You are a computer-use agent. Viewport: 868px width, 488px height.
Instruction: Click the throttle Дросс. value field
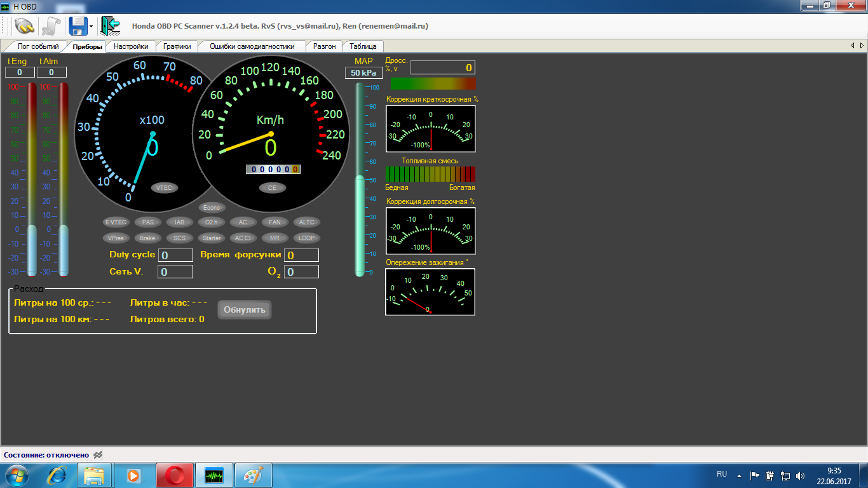point(443,67)
